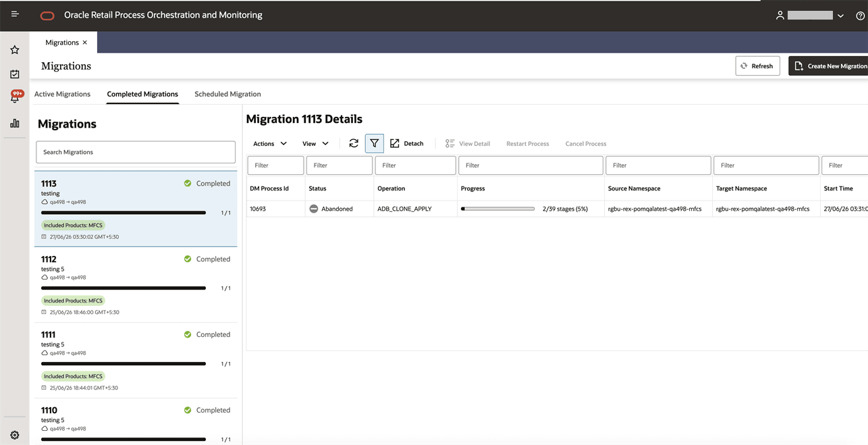Open the View dropdown menu
The image size is (868, 445).
[x=315, y=143]
